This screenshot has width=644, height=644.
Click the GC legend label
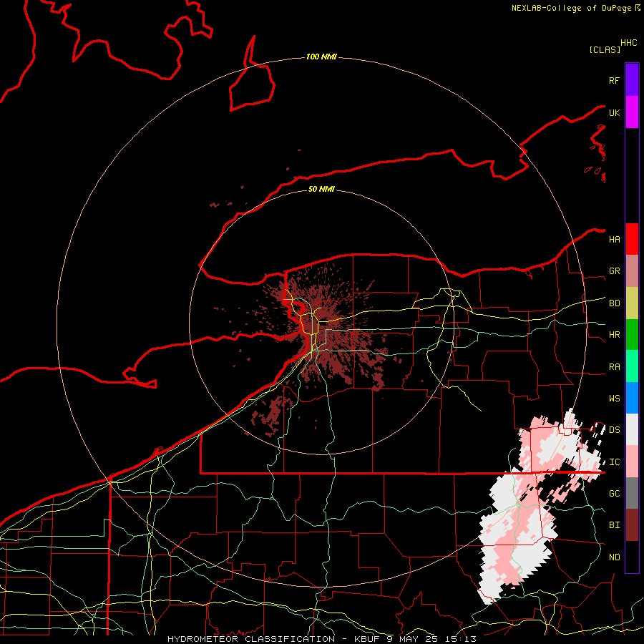pyautogui.click(x=614, y=494)
